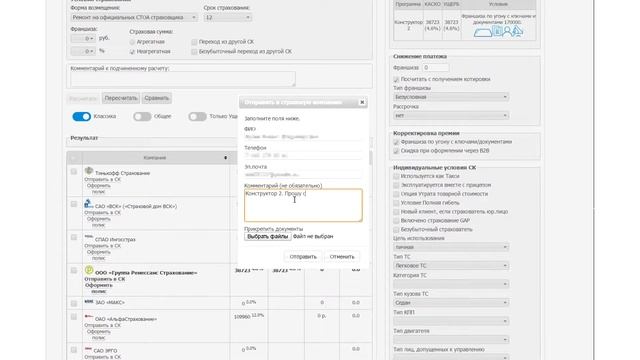Click Оформить полис under САО ВСК

click(98, 222)
